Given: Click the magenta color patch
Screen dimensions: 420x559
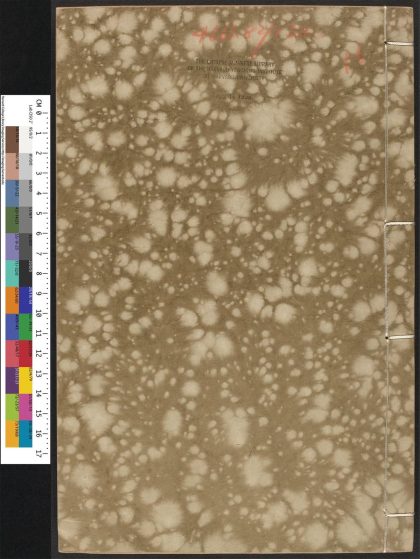Looking at the screenshot, I should [x=25, y=407].
